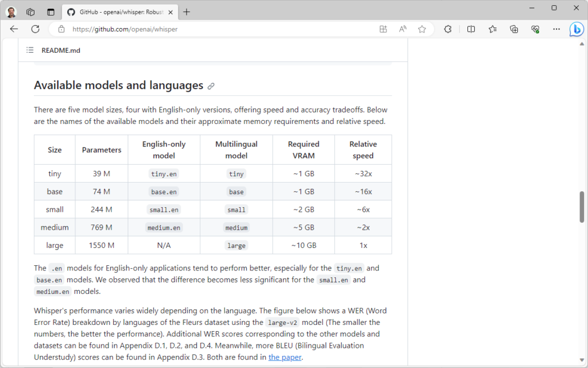Open the Apps available icon in address bar
The height and width of the screenshot is (368, 588).
[x=383, y=29]
